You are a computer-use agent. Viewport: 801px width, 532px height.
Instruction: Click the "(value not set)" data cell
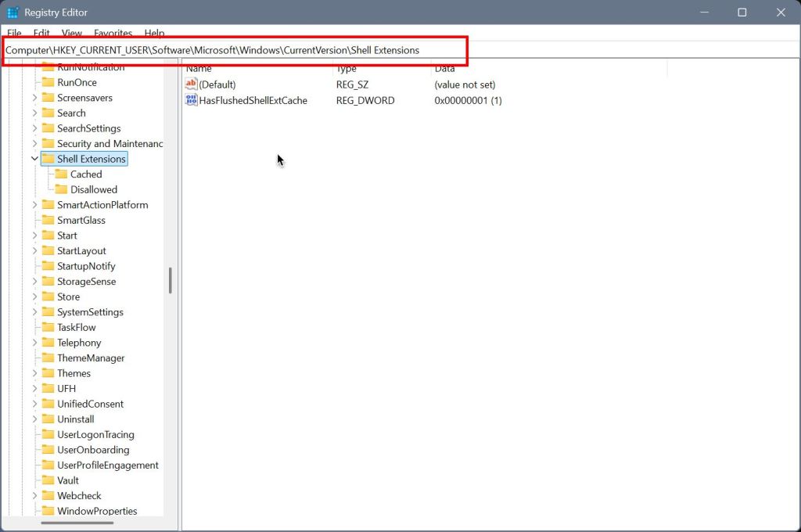pos(465,84)
